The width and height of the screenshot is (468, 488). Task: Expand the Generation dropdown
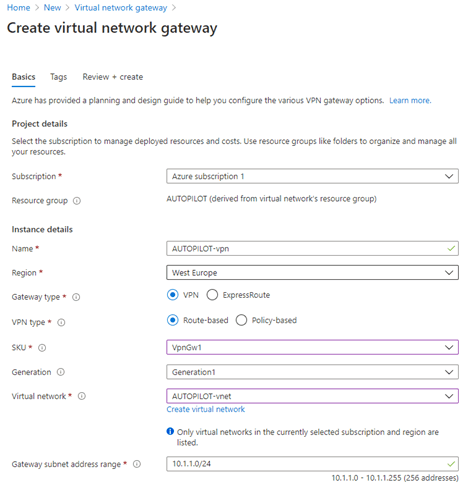click(312, 372)
